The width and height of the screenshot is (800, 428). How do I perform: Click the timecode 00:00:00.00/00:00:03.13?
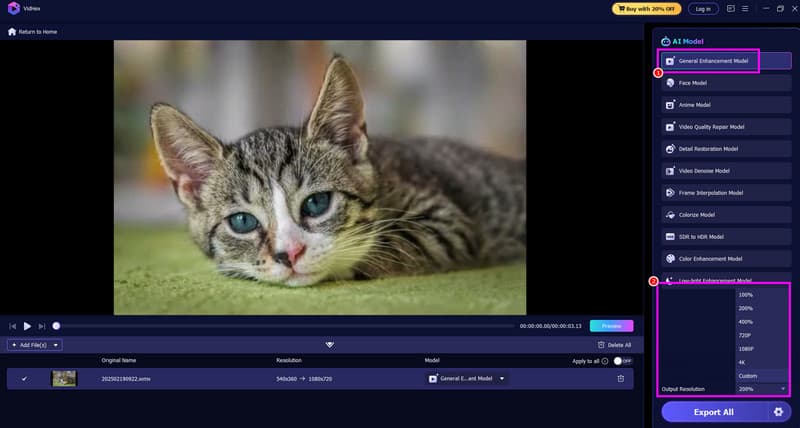point(551,326)
